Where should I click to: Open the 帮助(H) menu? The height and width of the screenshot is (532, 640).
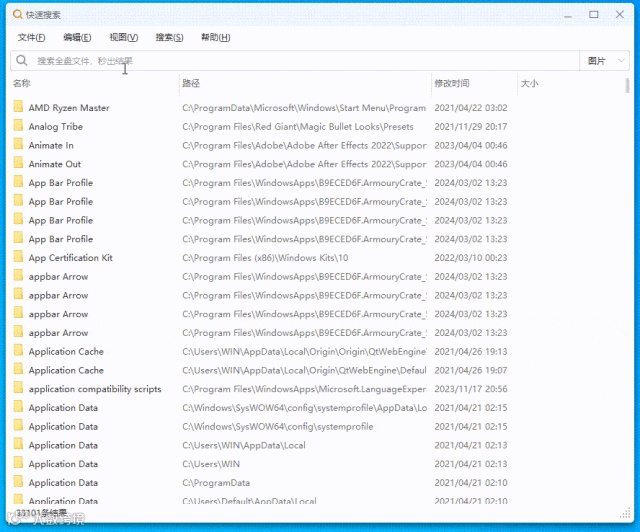click(216, 38)
